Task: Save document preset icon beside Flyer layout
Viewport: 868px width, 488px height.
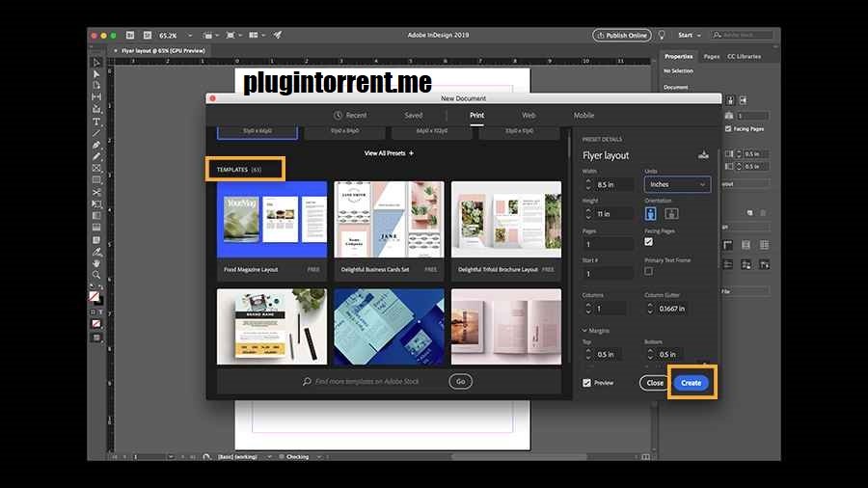Action: point(703,155)
